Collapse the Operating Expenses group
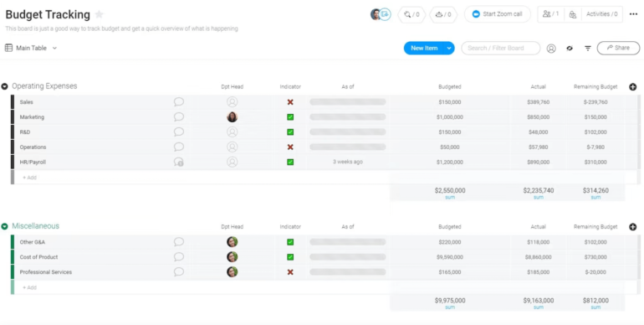This screenshot has height=325, width=644. [4, 86]
